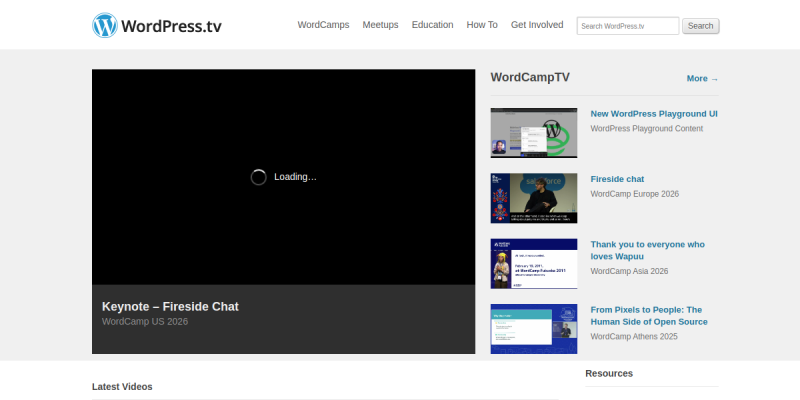
Task: Open the Wapuu talk video thumbnail
Action: pyautogui.click(x=534, y=264)
